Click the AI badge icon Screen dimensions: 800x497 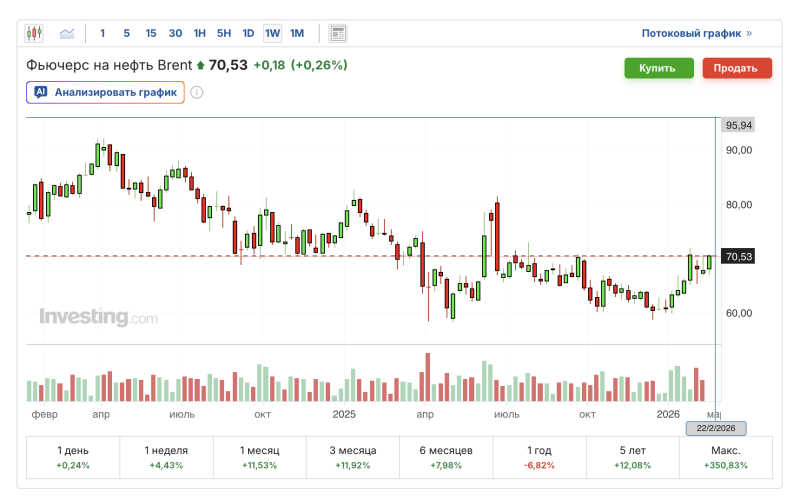pyautogui.click(x=41, y=92)
